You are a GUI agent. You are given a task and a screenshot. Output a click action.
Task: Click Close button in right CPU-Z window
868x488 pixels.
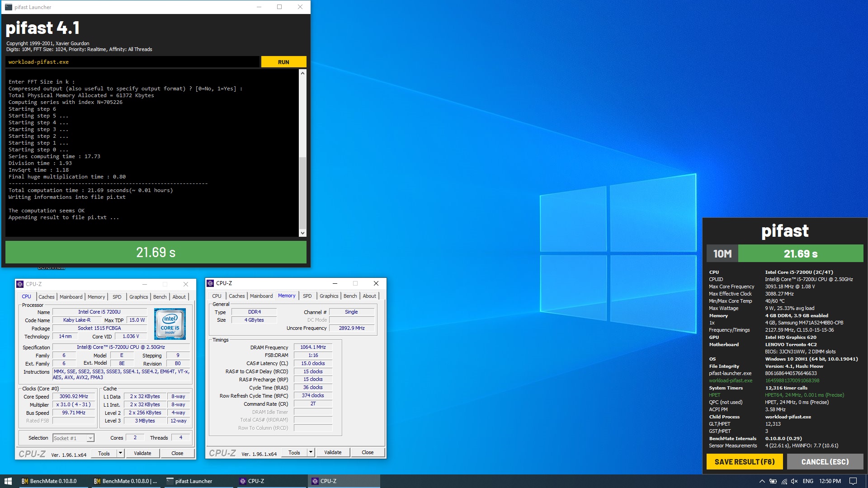tap(368, 452)
